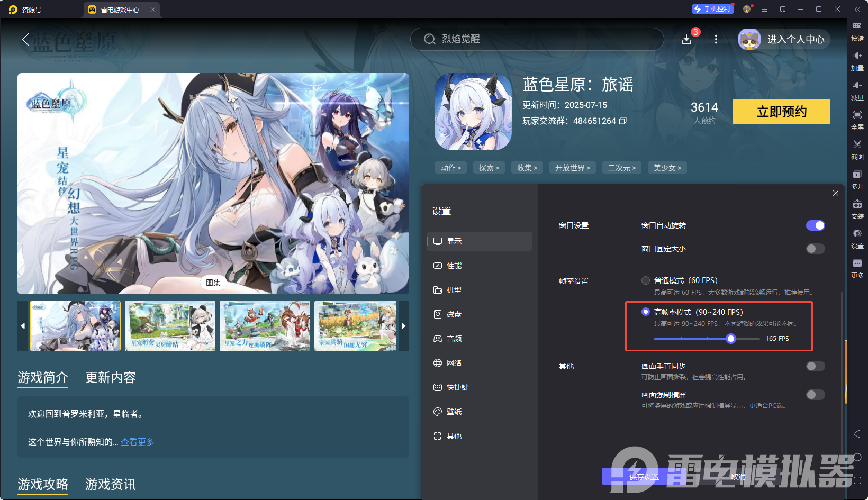868x500 pixels.
Task: Switch to the 游戏资讯 tab
Action: pos(111,485)
